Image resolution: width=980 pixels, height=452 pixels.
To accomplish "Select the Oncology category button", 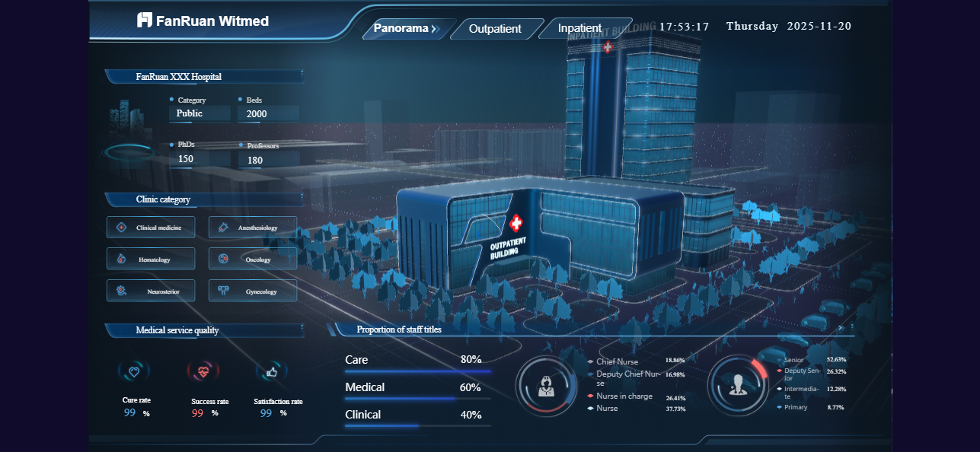I will pyautogui.click(x=252, y=259).
